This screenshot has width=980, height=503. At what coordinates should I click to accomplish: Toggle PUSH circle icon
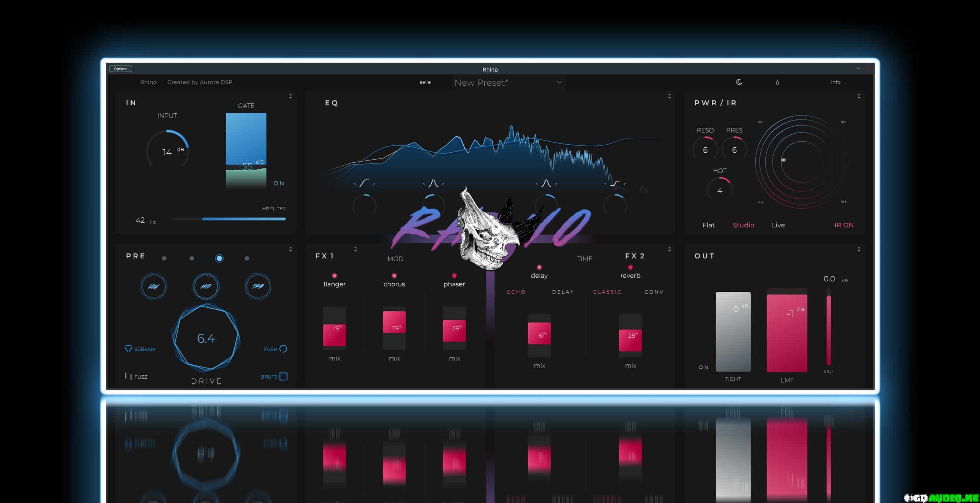(x=283, y=349)
